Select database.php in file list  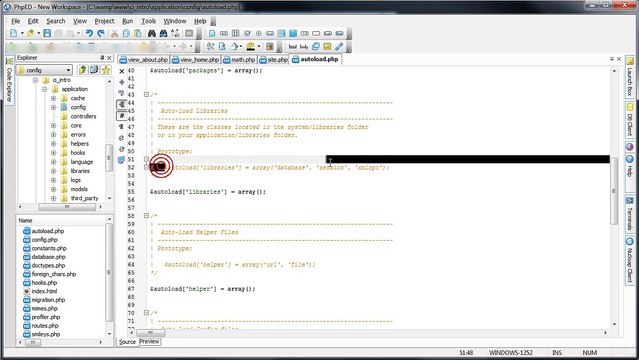[48, 257]
